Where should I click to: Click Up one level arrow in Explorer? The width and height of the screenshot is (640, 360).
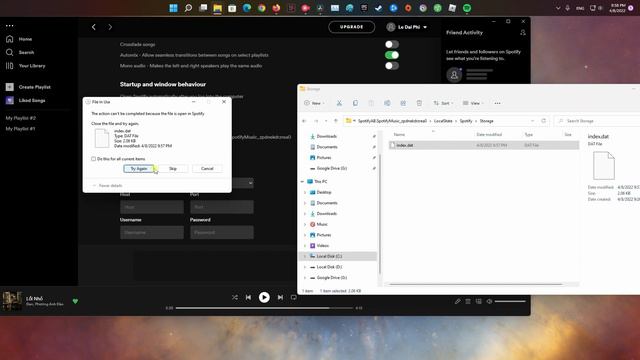(336, 121)
